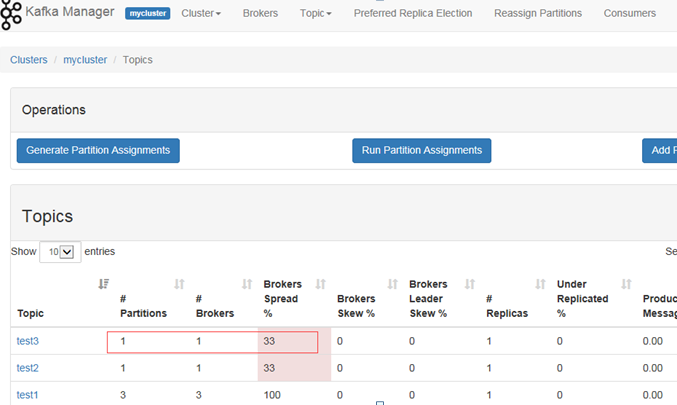Sort by Brokers Skew % column icon
Viewport: 677px width, 405px height.
[x=392, y=284]
